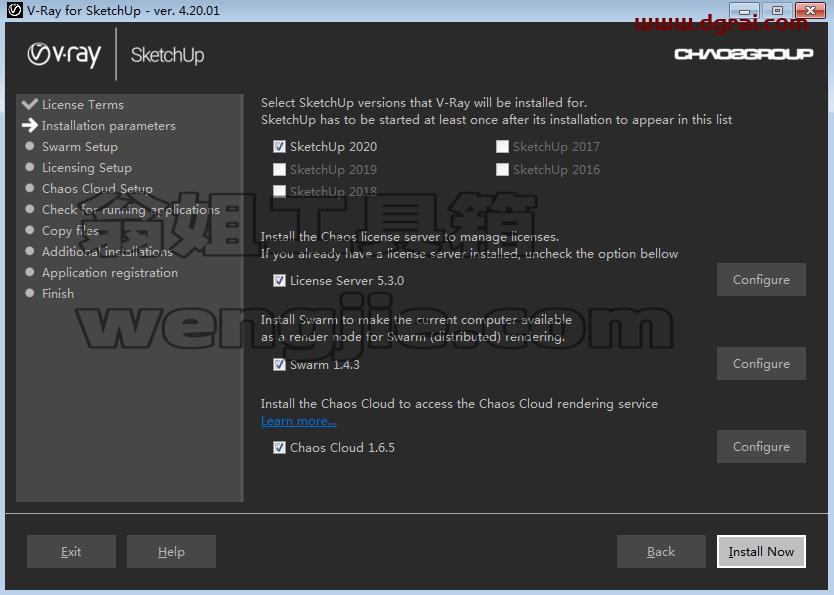
Task: Click the V-Ray logo in header
Action: click(x=64, y=55)
